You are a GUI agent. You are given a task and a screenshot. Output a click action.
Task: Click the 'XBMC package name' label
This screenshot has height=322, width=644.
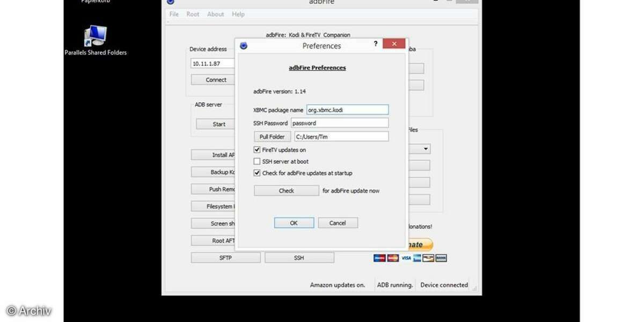278,110
